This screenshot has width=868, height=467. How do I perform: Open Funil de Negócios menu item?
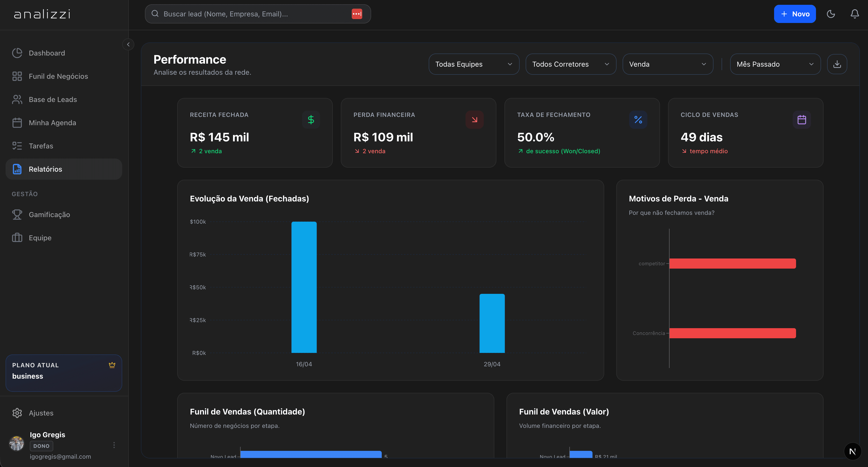click(x=64, y=76)
